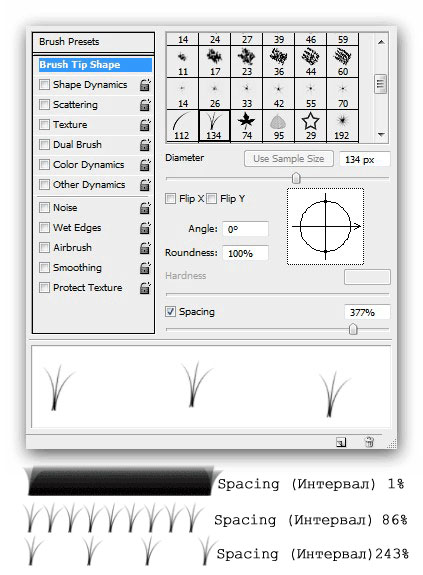Pick the small sparkle brush 14
This screenshot has width=423, height=575.
pos(183,94)
